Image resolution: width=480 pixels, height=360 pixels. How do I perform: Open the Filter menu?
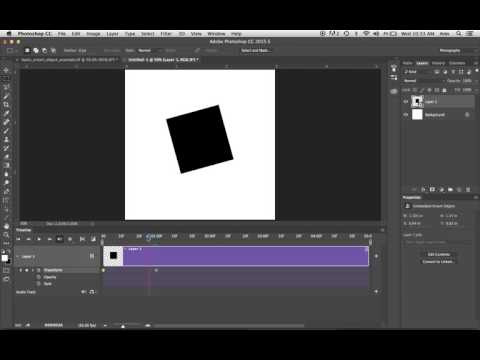pyautogui.click(x=166, y=34)
